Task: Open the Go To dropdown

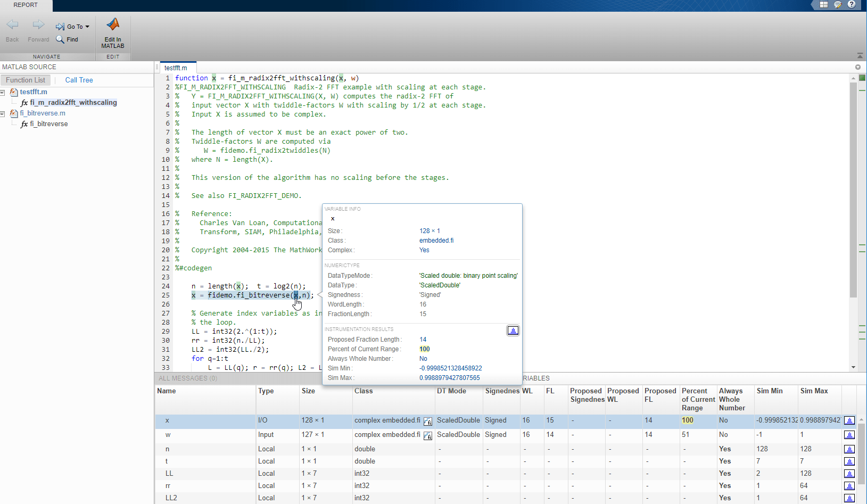Action: (x=73, y=27)
